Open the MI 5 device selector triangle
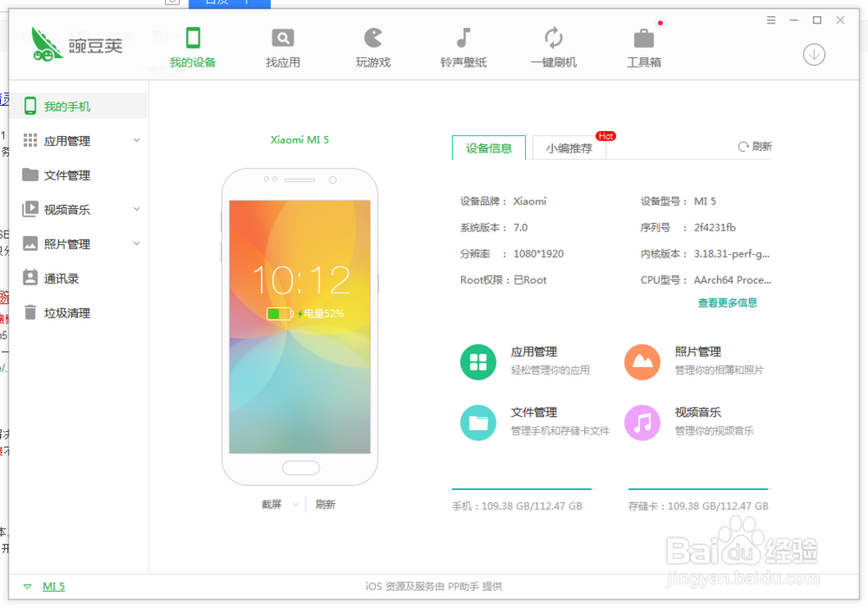868x608 pixels. click(x=27, y=586)
